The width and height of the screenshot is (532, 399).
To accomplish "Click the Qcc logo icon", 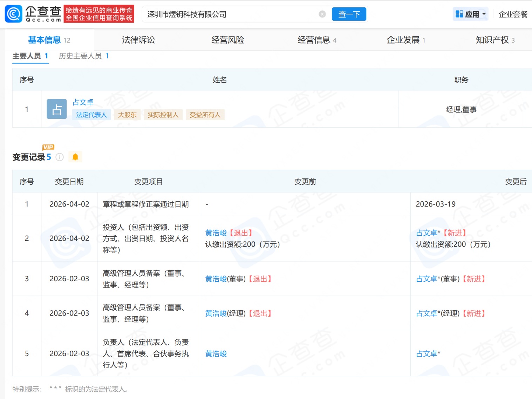I will pos(13,14).
